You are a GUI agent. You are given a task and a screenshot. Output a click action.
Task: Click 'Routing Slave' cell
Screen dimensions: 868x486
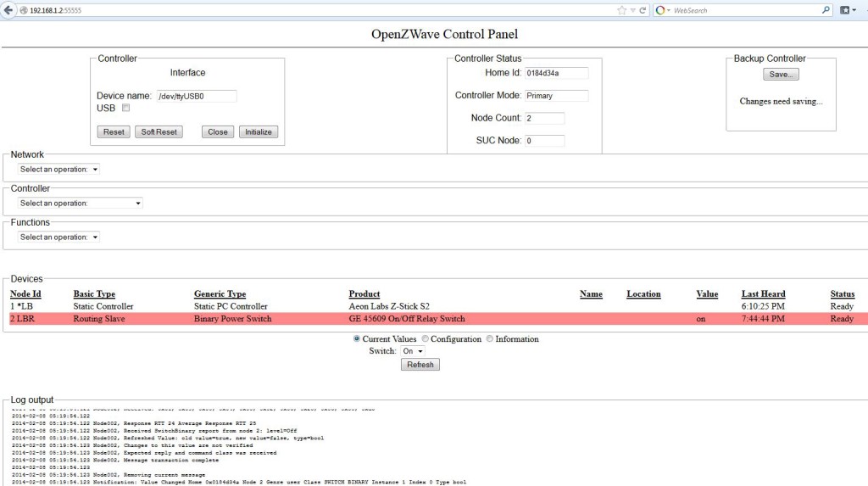click(98, 319)
